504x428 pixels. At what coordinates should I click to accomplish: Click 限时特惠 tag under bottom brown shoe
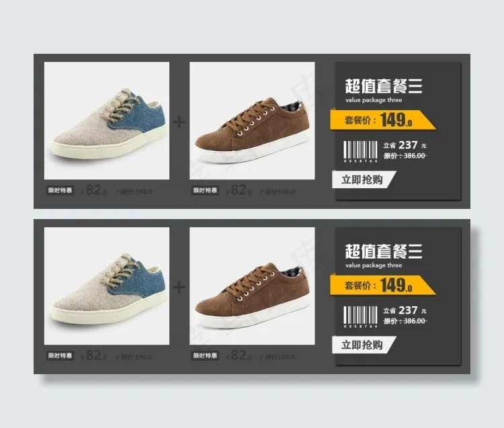205,355
